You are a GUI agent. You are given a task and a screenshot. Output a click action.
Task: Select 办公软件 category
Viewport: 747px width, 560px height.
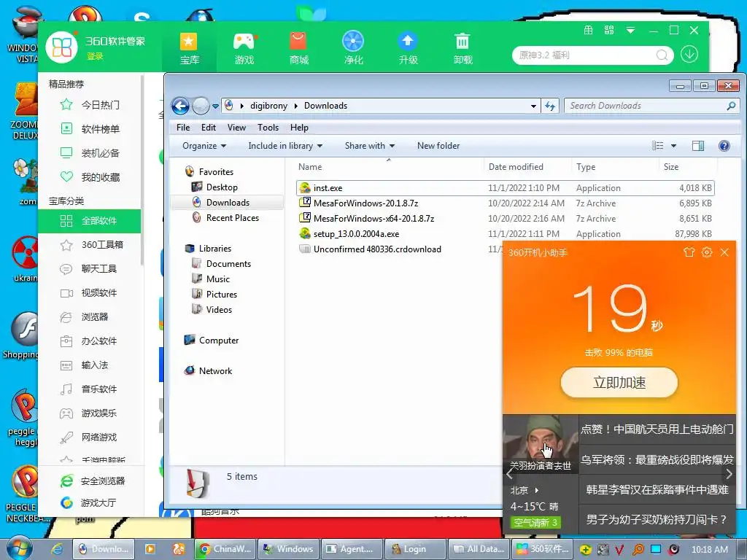coord(90,341)
